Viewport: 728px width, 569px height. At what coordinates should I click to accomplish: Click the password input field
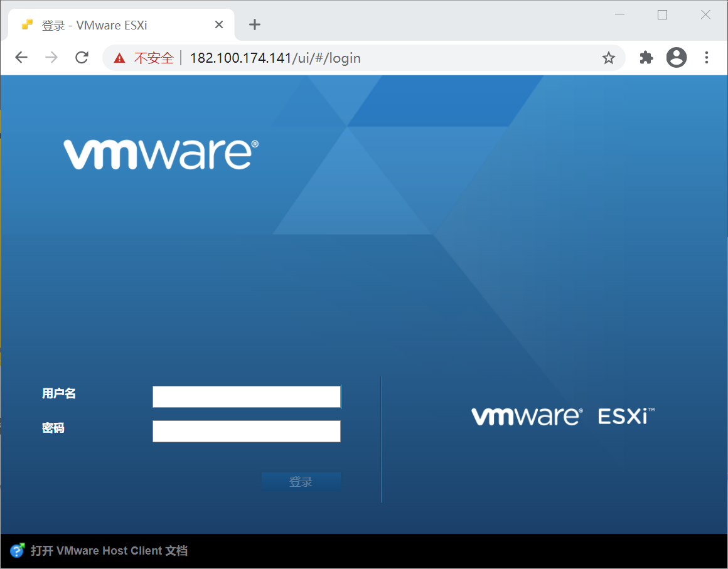tap(246, 431)
